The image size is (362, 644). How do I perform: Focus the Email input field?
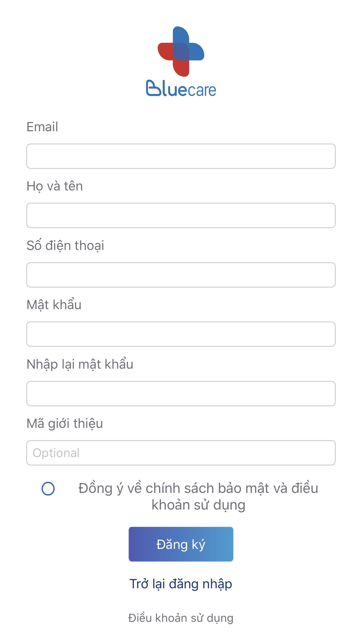pos(181,156)
